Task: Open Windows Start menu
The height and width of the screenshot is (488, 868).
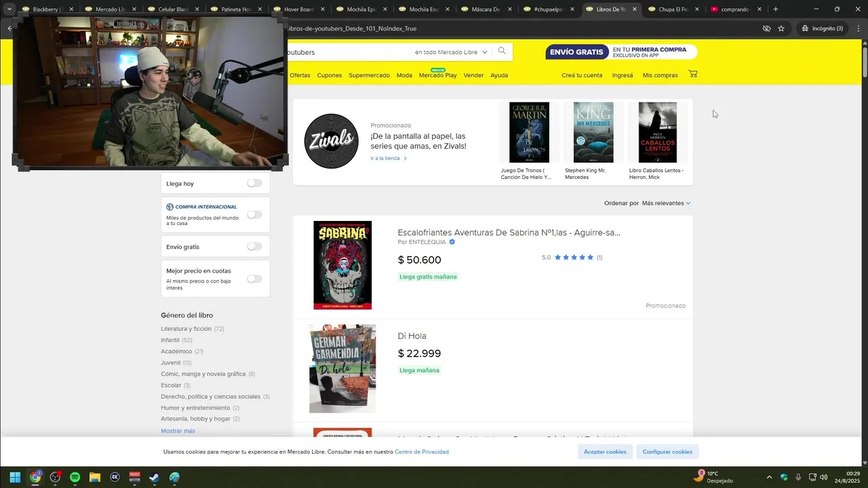Action: point(15,477)
